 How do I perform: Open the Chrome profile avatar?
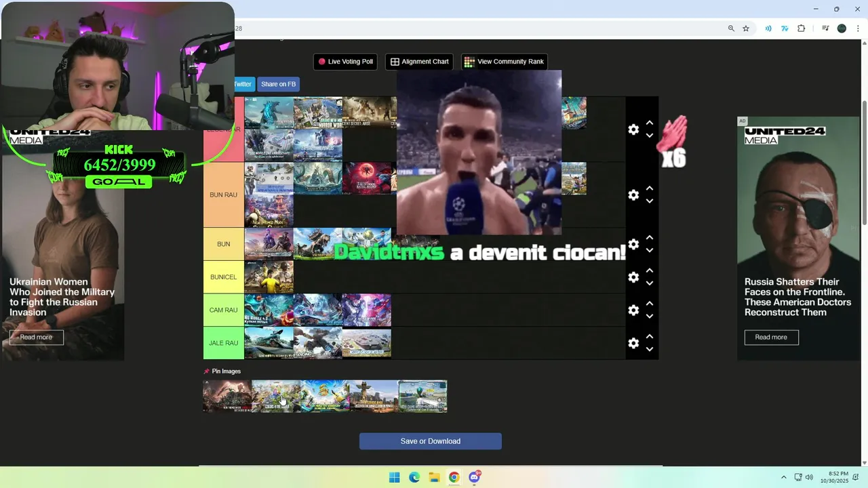(x=842, y=28)
